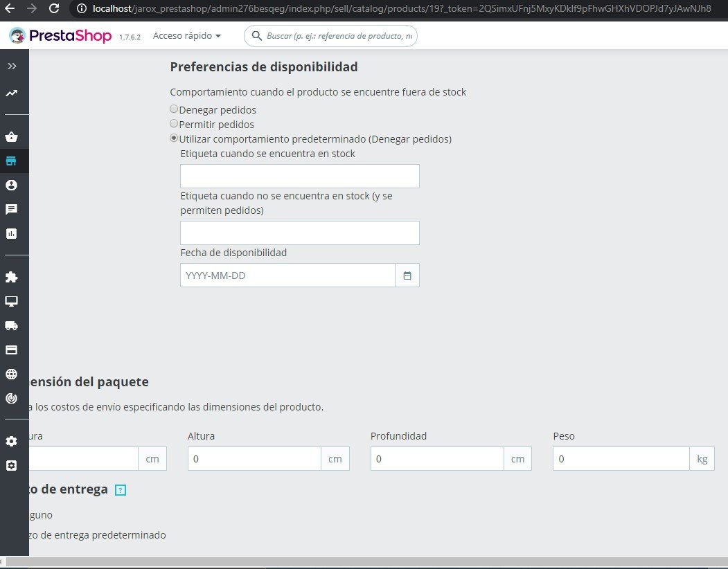Select the Permitir pedidos radio button
The image size is (728, 569).
tap(174, 124)
